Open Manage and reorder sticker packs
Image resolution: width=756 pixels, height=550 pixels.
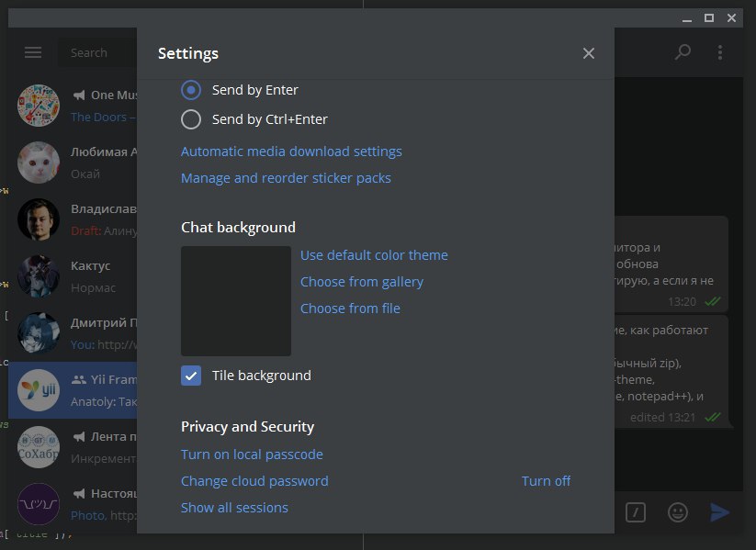[286, 177]
